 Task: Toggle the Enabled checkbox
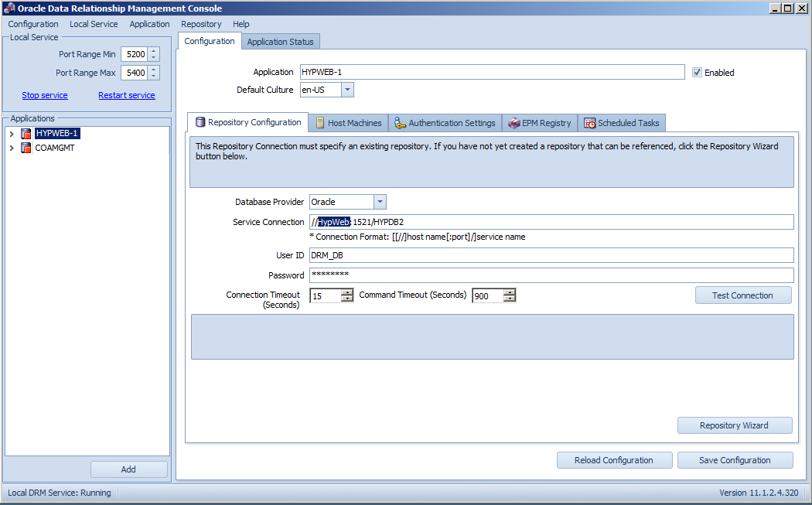(x=697, y=73)
